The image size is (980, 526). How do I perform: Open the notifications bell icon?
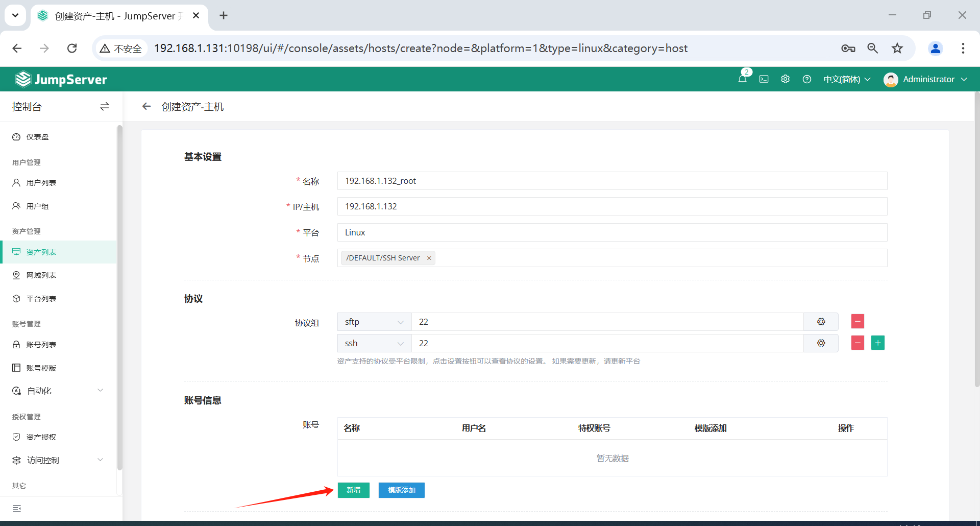click(742, 79)
